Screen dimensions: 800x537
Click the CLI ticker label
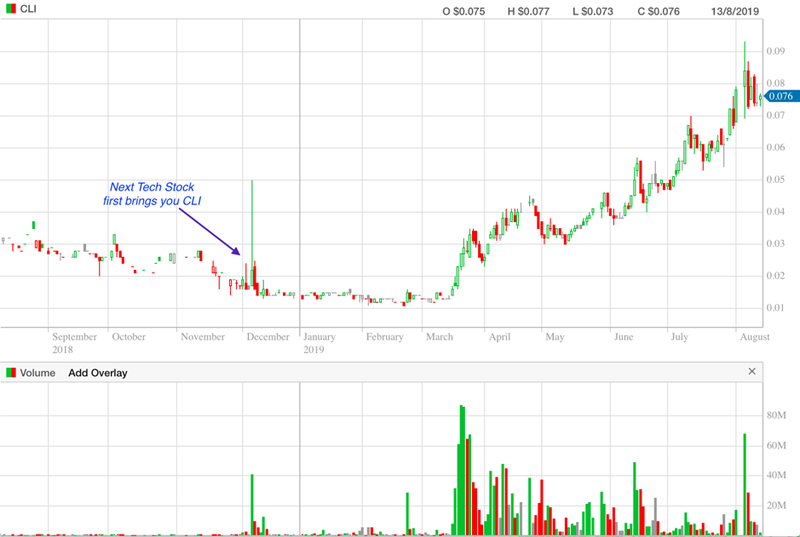28,9
